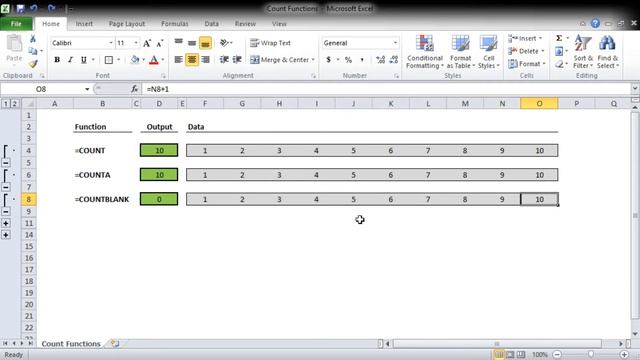Open the Calibri font name dropdown
This screenshot has height=360, width=640.
111,43
